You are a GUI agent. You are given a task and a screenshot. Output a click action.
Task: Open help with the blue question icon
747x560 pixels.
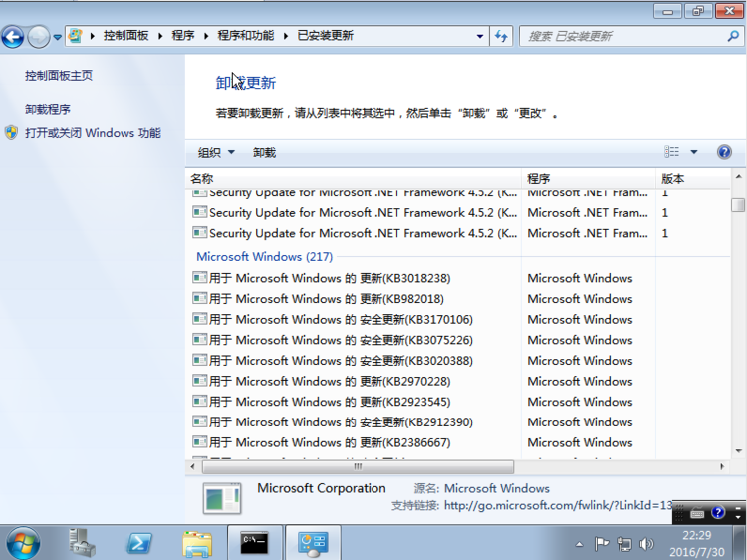click(724, 152)
